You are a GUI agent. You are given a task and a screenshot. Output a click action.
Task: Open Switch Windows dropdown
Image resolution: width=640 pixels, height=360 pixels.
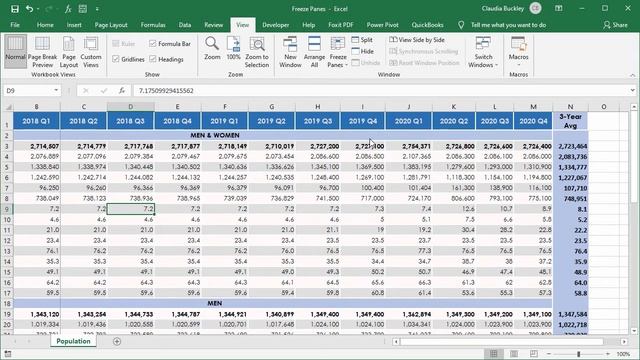point(483,52)
